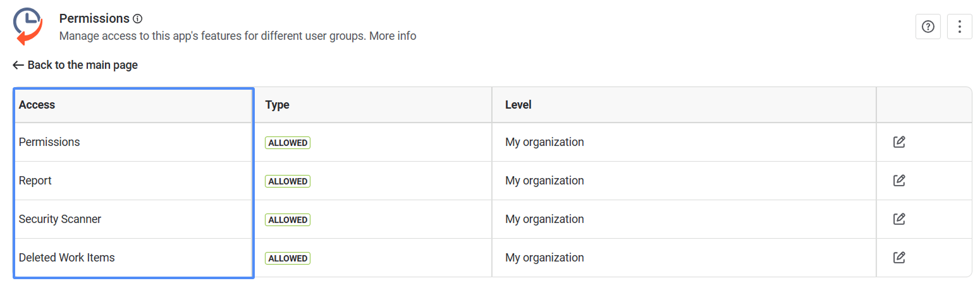Click the edit icon for Permissions row
Viewport: 980px width, 288px height.
coord(899,142)
